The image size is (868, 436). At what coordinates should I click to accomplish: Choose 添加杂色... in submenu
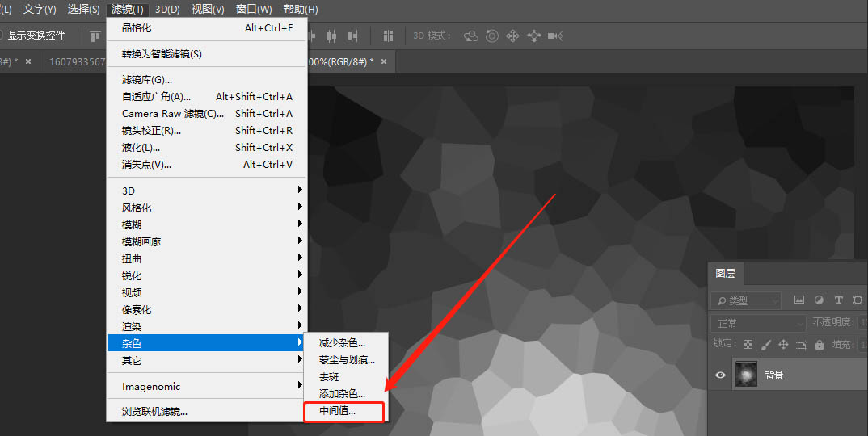click(346, 394)
